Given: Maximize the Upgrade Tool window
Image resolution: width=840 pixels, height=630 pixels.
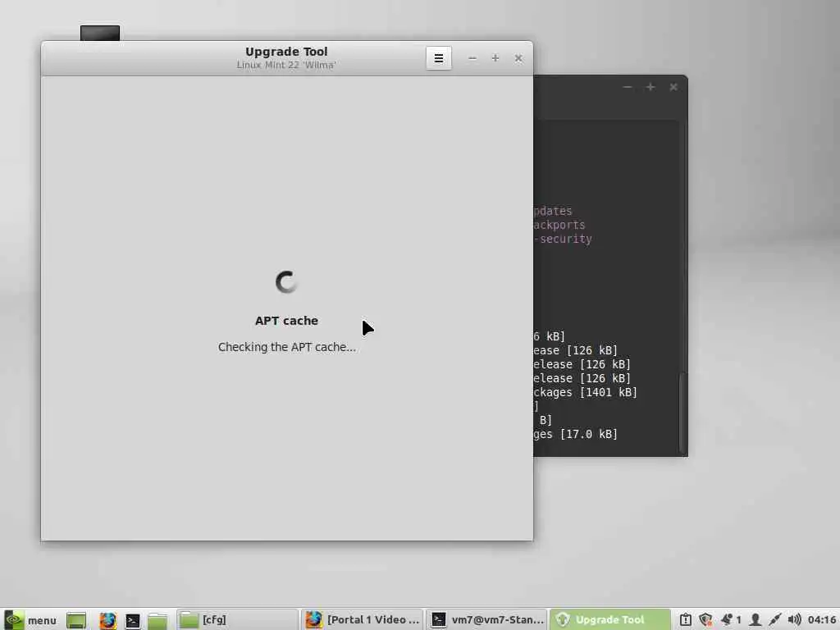Looking at the screenshot, I should tap(495, 58).
